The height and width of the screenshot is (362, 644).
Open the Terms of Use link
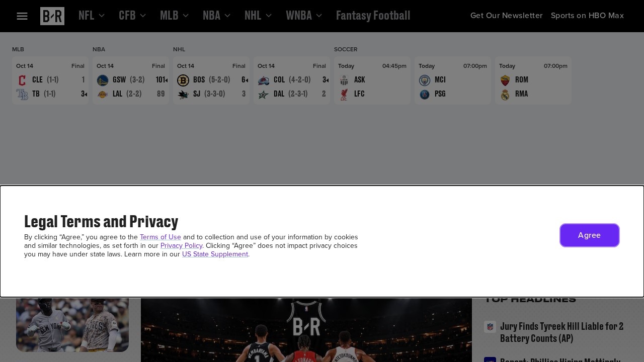tap(160, 237)
